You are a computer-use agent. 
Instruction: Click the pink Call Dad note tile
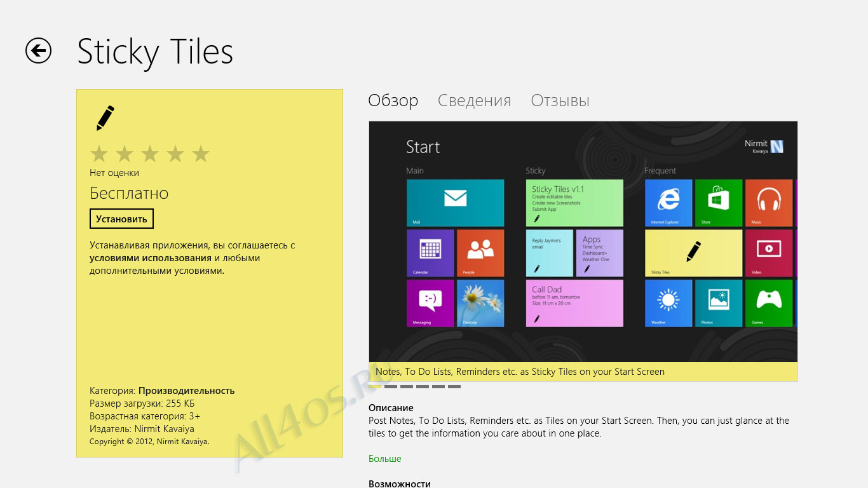pos(574,303)
